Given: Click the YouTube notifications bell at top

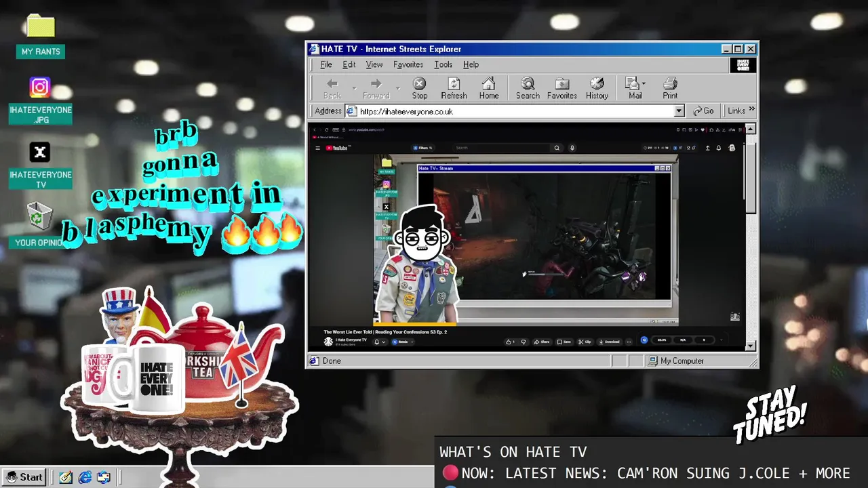Looking at the screenshot, I should 719,148.
